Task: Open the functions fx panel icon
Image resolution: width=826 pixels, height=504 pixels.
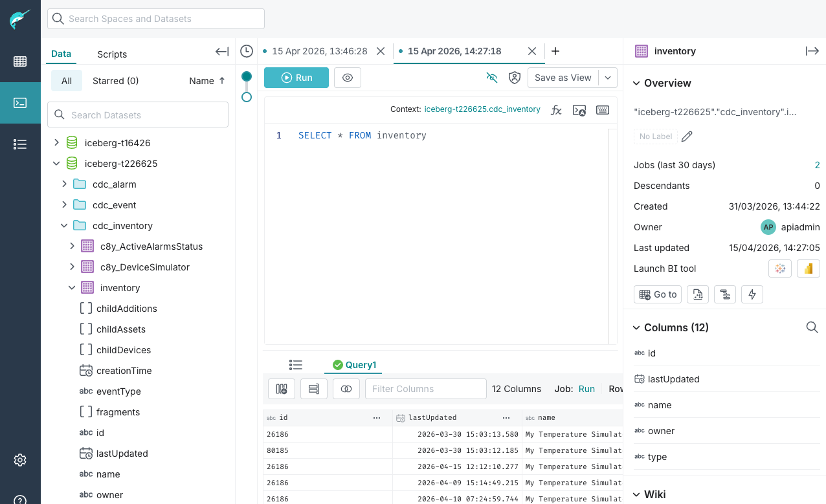Action: 556,110
